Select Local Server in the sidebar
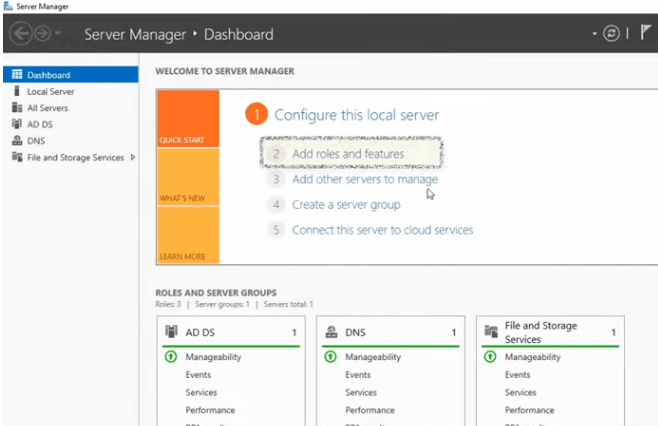 tap(50, 91)
